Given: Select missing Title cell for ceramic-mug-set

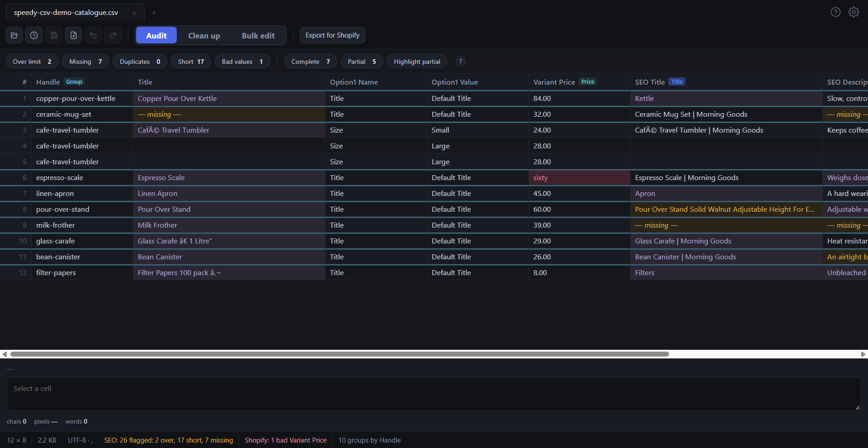Looking at the screenshot, I should click(229, 114).
